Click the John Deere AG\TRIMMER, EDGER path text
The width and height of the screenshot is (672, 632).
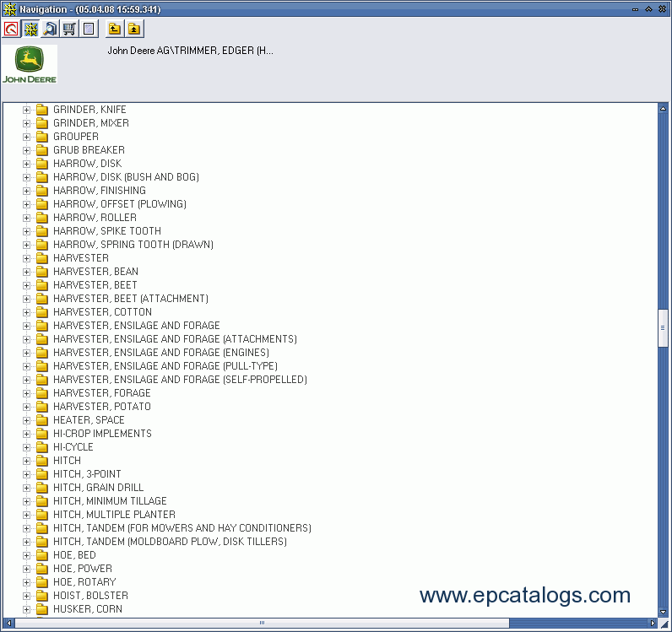pyautogui.click(x=190, y=51)
